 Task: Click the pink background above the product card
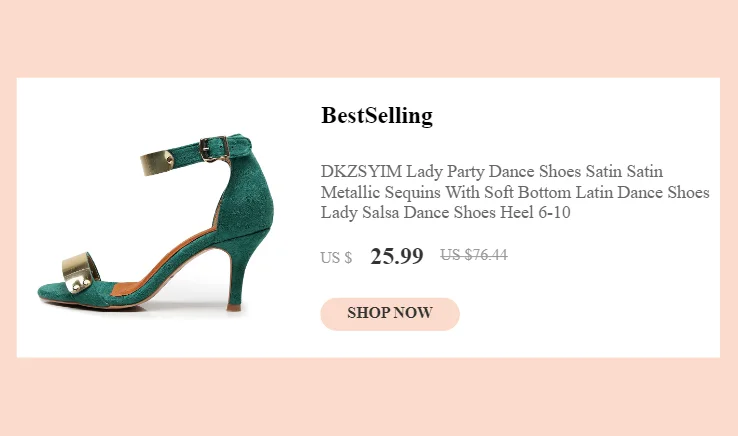pyautogui.click(x=369, y=38)
